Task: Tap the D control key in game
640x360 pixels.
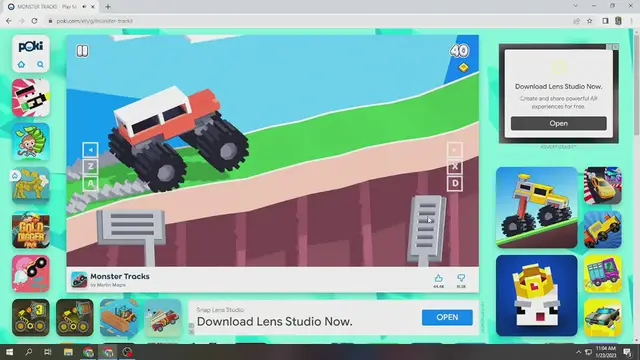Action: 455,183
